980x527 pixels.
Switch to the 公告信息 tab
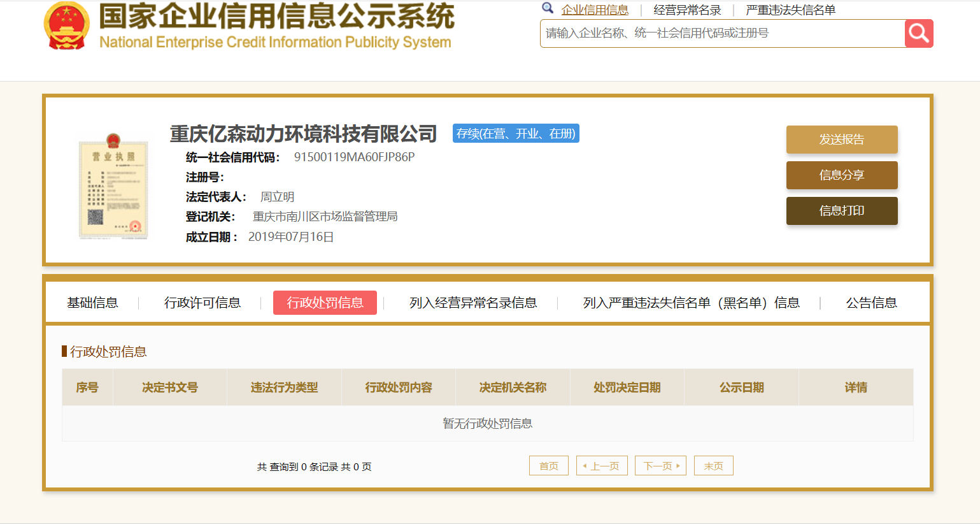pos(871,303)
